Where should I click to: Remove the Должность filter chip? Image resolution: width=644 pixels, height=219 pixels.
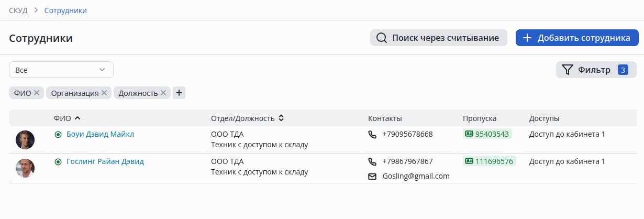163,93
